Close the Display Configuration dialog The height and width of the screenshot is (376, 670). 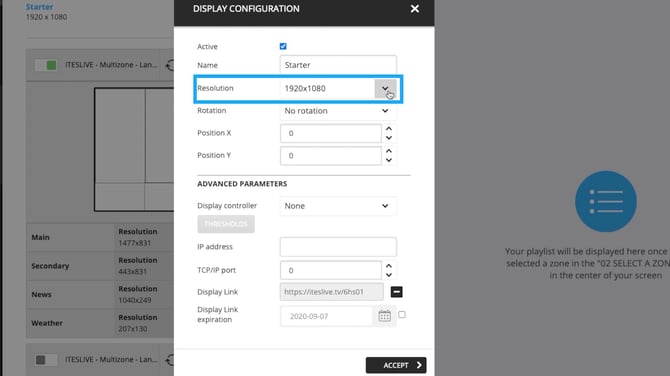point(414,9)
